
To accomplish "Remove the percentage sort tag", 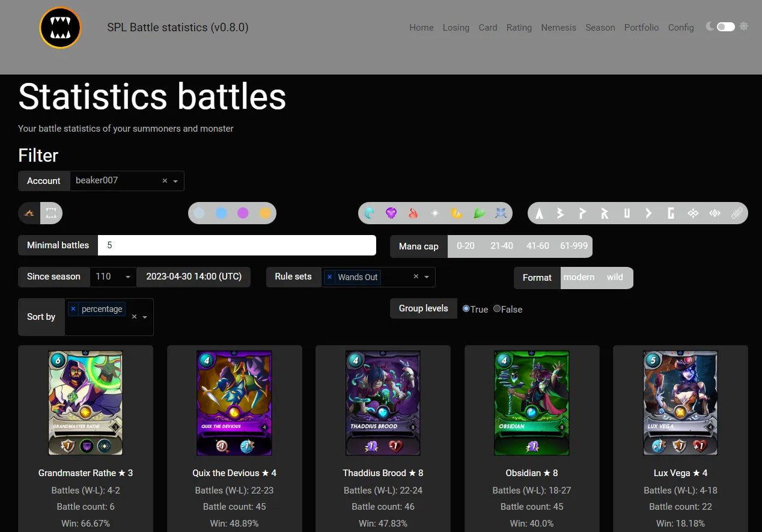I will point(73,309).
